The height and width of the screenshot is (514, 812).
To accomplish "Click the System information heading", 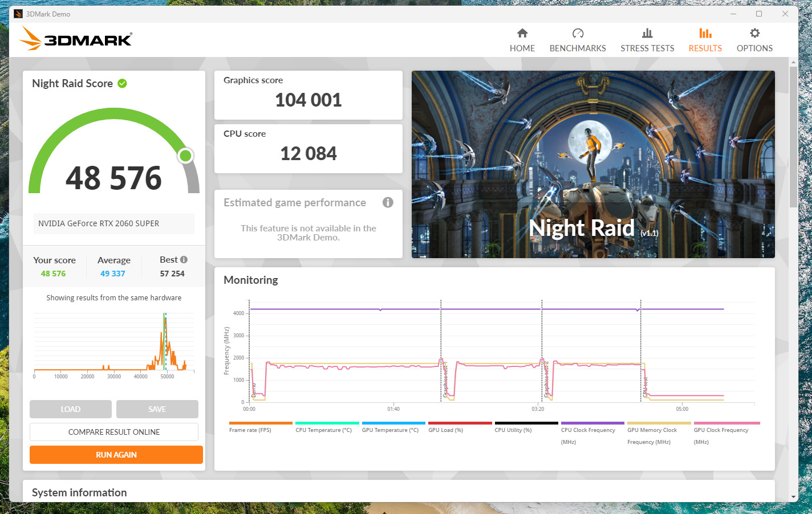I will [79, 492].
